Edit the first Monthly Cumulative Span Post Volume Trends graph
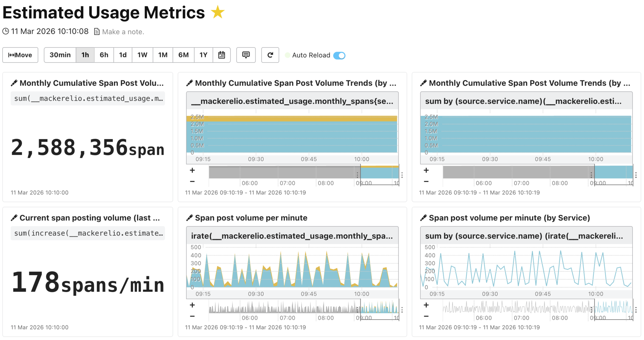644x340 pixels. pyautogui.click(x=189, y=83)
